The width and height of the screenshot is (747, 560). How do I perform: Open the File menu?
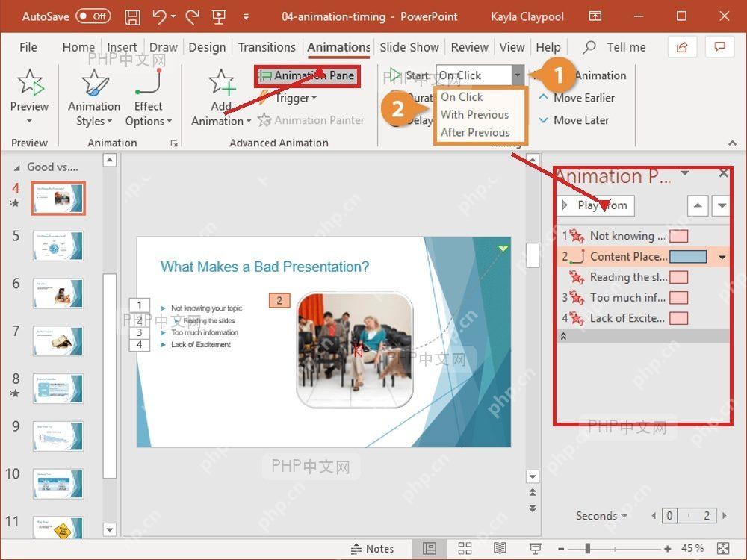click(28, 47)
